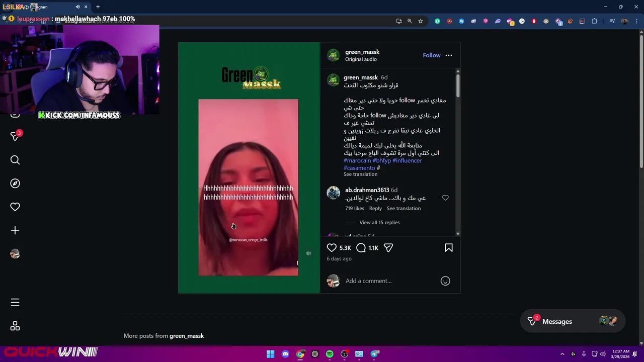
Task: Open the #marocain hashtag
Action: pyautogui.click(x=357, y=160)
